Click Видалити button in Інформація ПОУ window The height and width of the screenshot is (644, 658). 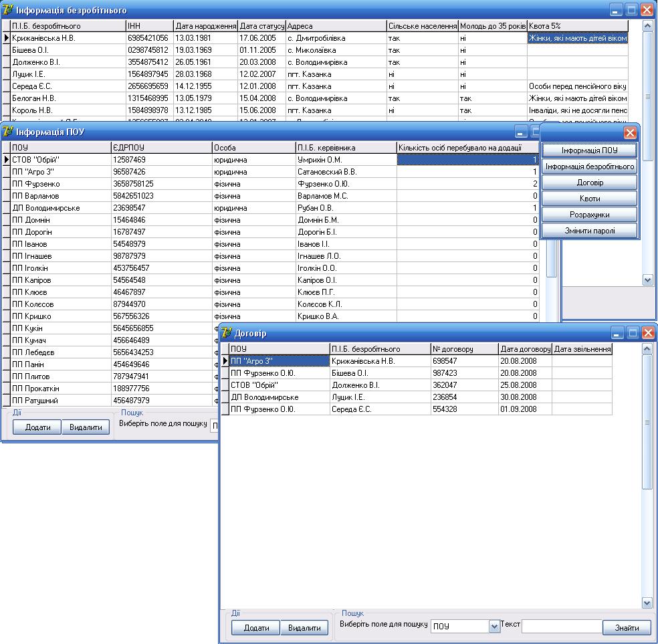pos(86,427)
